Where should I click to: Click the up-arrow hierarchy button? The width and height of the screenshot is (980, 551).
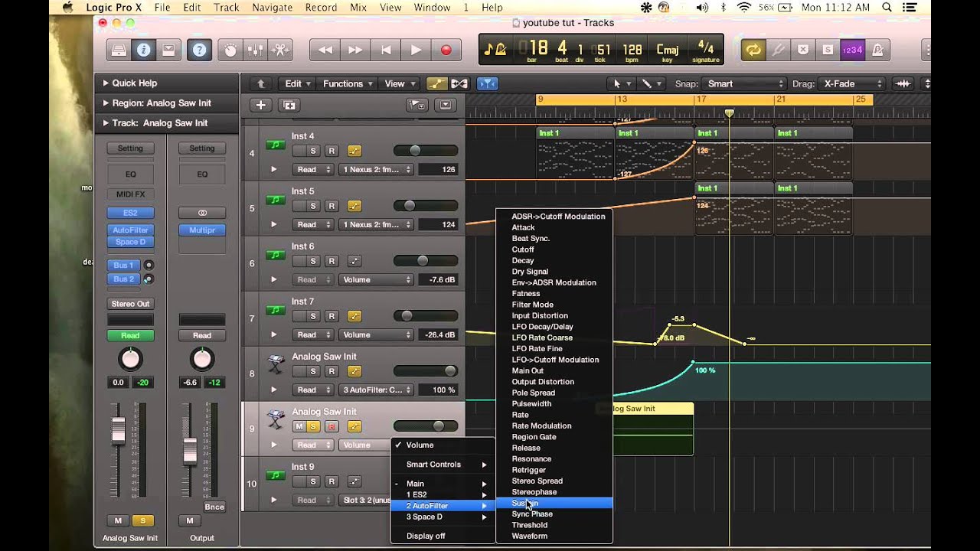coord(261,84)
